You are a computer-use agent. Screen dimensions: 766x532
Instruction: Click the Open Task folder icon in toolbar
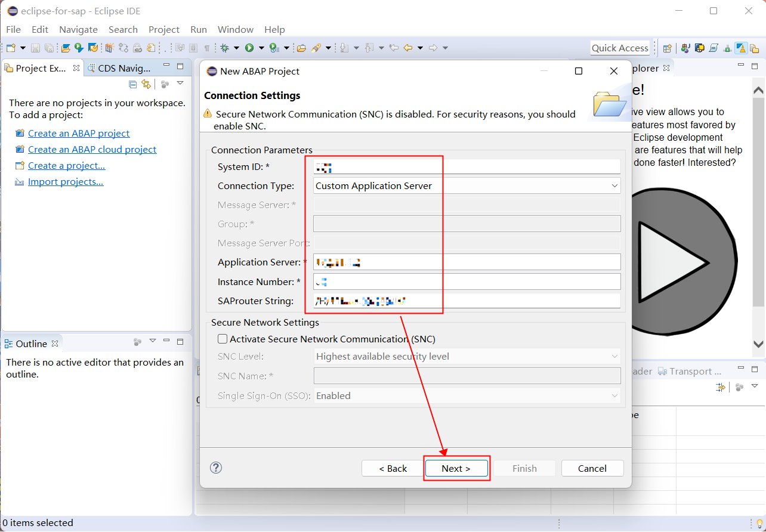(301, 48)
